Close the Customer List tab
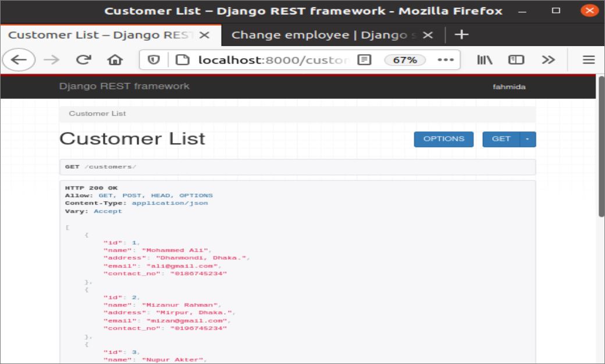The image size is (605, 364). 204,35
